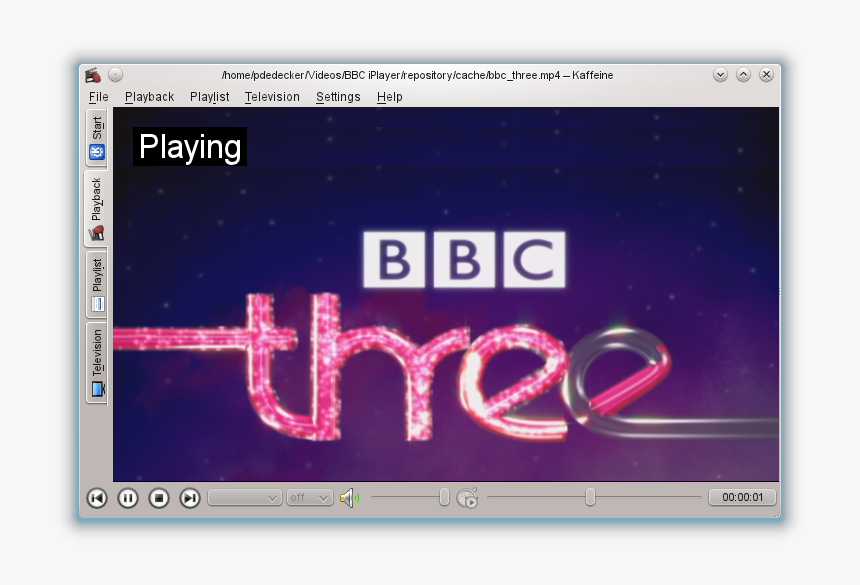Open the subtitles 'off' dropdown
Screen dimensions: 860x585
point(310,498)
